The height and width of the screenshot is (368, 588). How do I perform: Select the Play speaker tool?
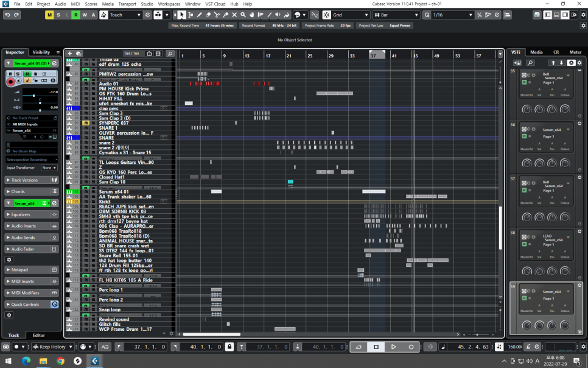(278, 15)
